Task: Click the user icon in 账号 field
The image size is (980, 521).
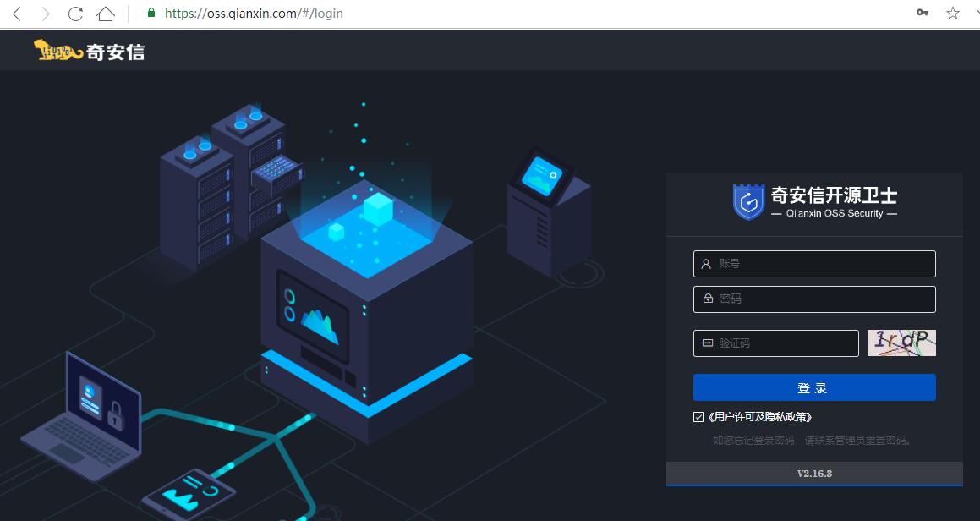Action: point(707,264)
